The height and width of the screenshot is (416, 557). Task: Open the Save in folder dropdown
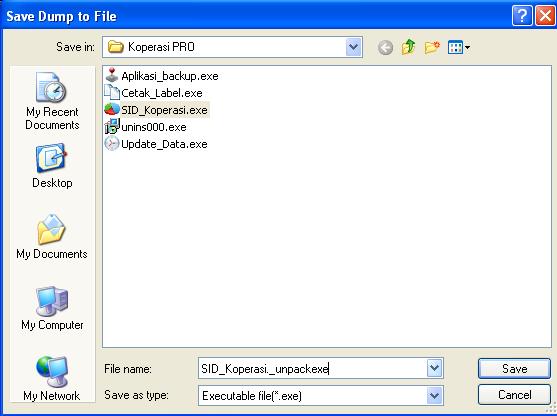(353, 47)
